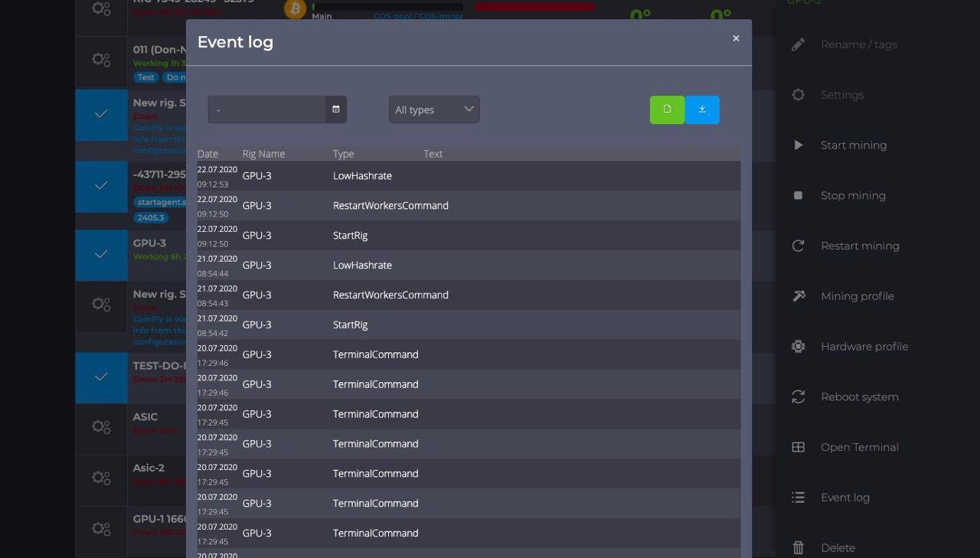Click the Hardware profile chip icon

click(x=799, y=347)
